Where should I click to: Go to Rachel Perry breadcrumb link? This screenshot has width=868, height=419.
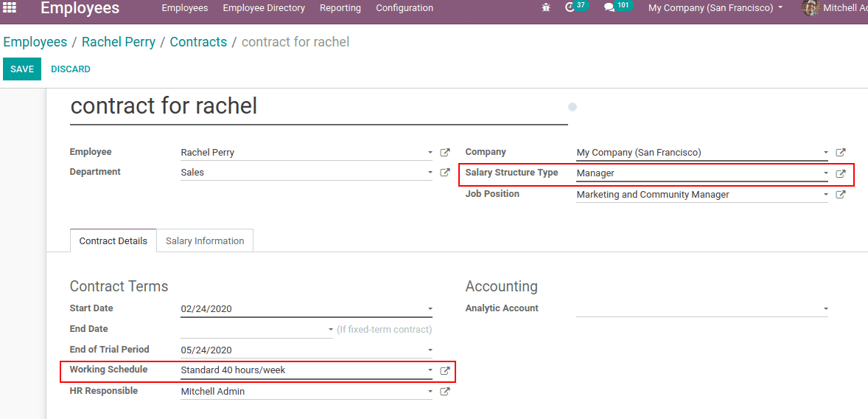(x=119, y=42)
